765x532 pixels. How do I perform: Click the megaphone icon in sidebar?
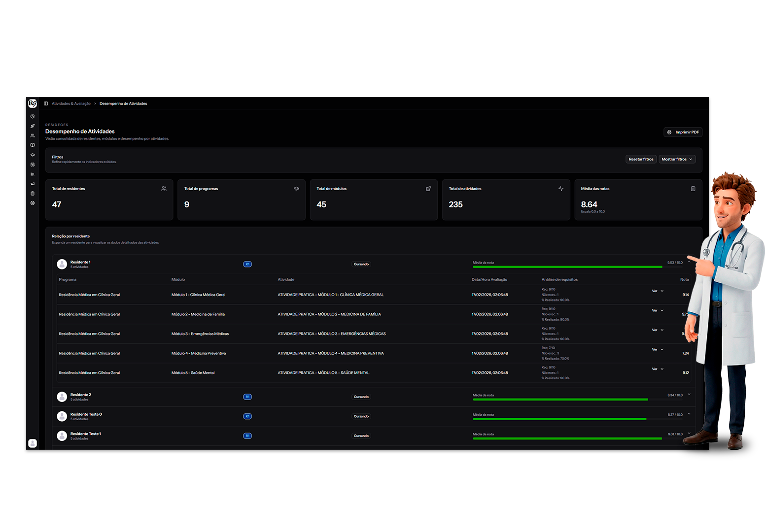(x=33, y=184)
